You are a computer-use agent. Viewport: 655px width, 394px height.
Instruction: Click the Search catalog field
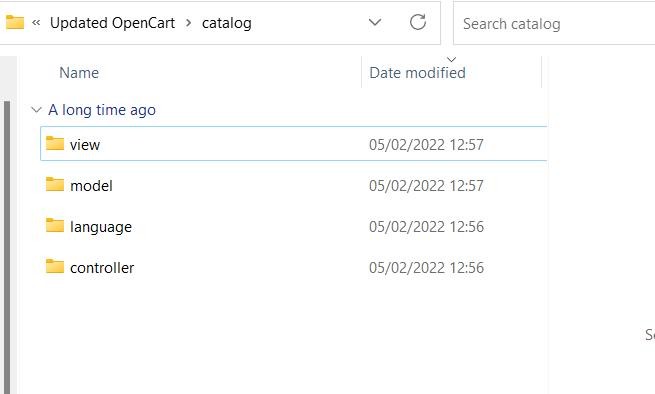click(x=554, y=23)
